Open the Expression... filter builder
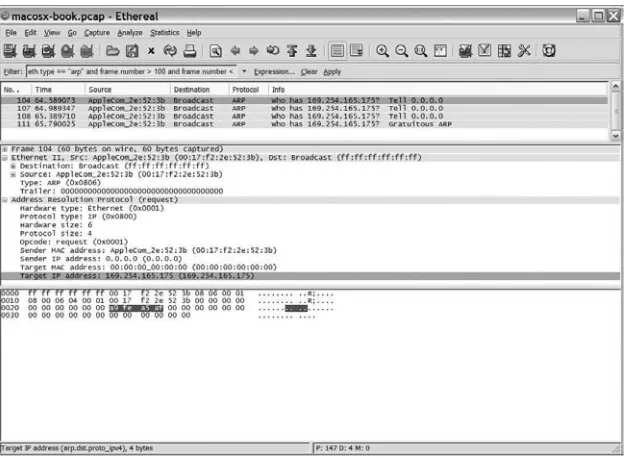624x458 pixels. click(x=275, y=72)
